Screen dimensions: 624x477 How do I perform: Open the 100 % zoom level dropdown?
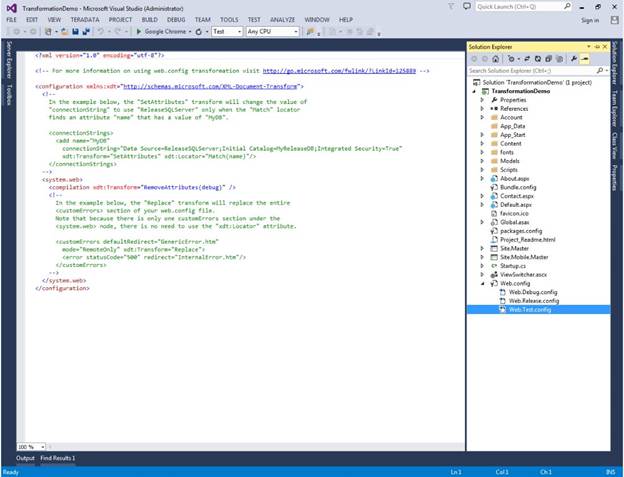click(x=33, y=447)
